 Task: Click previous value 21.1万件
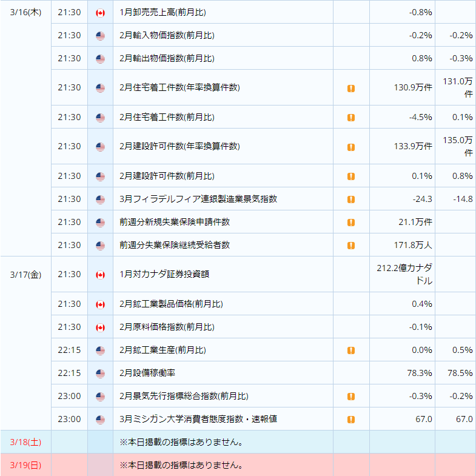415,222
